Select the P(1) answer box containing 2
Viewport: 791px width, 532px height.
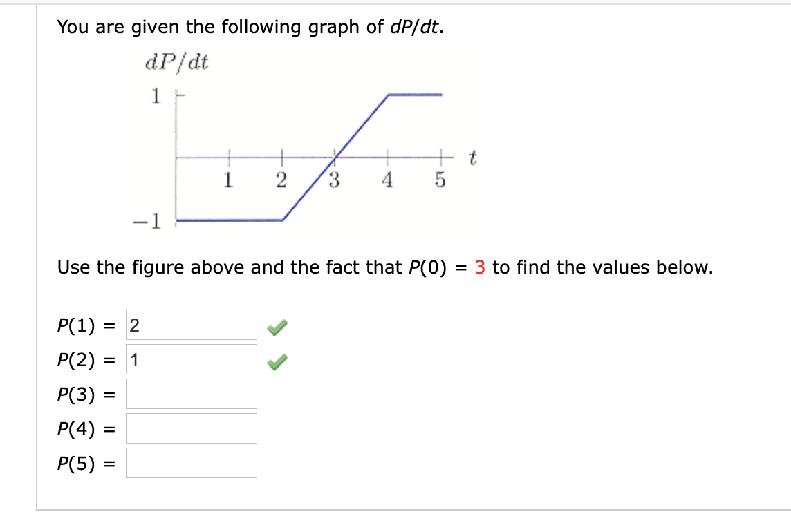(191, 324)
